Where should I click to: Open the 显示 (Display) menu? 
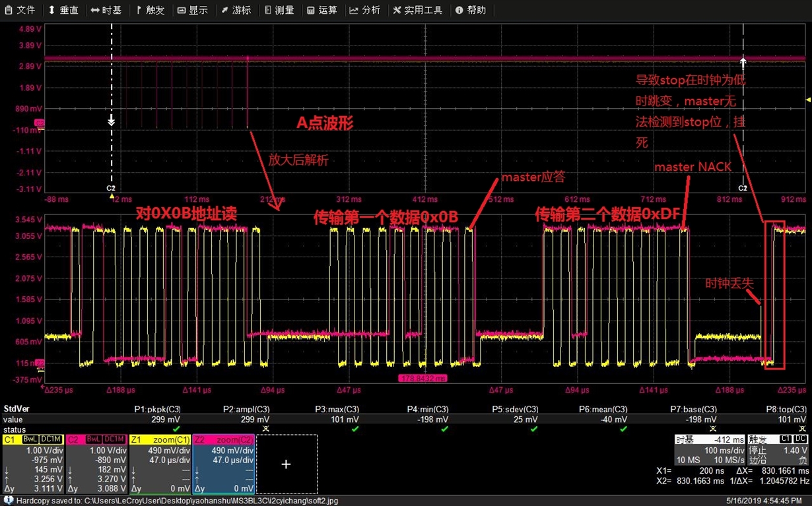click(x=192, y=10)
